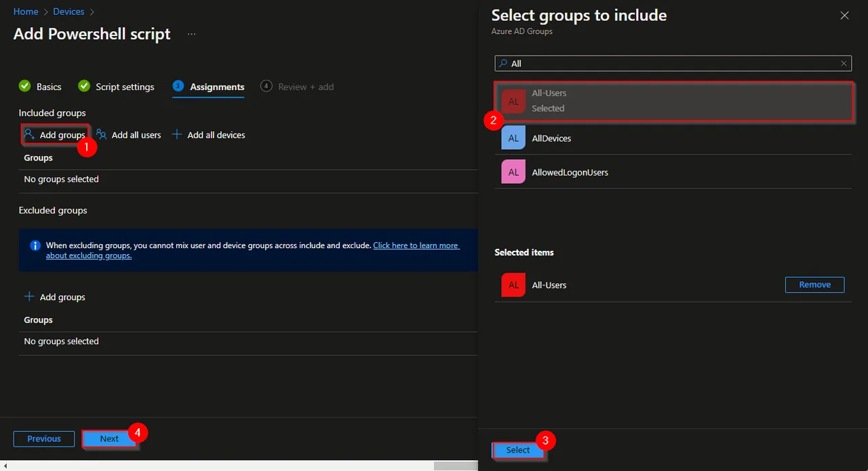Click the Add groups icon under Included groups
Screen dimensions: 868x471
point(29,135)
